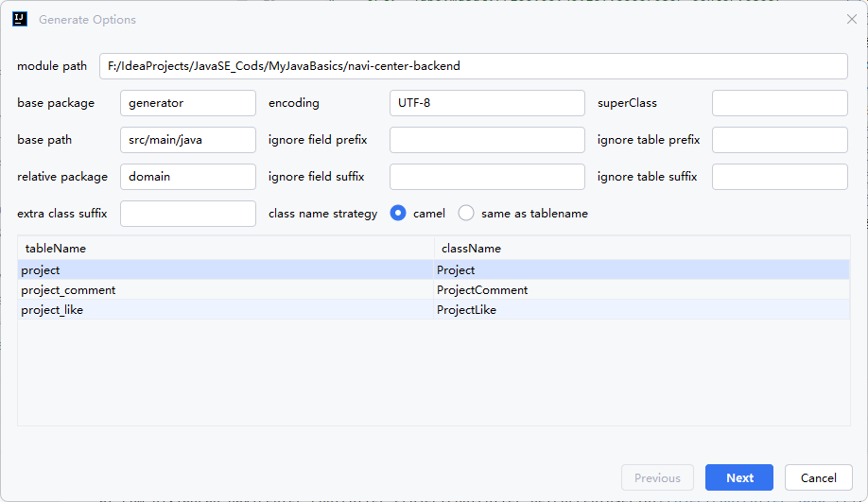Click the disabled Previous button
Screen dimensions: 868x502
click(x=657, y=477)
